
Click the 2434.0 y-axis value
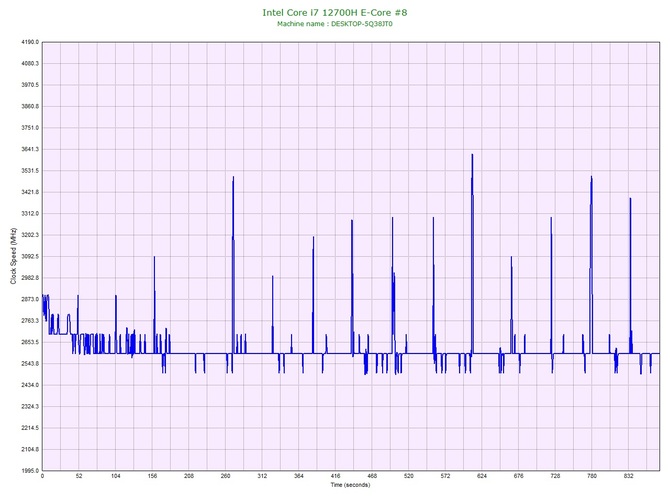pyautogui.click(x=30, y=385)
